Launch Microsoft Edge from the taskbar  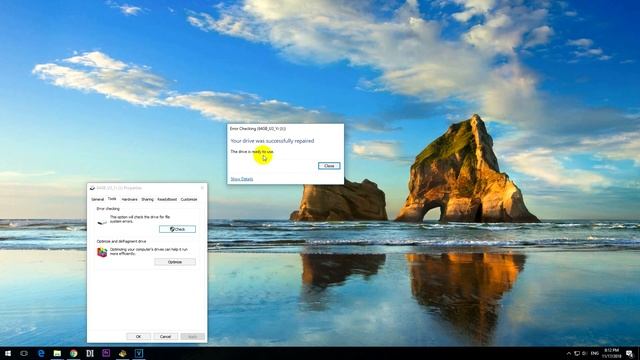(x=41, y=353)
